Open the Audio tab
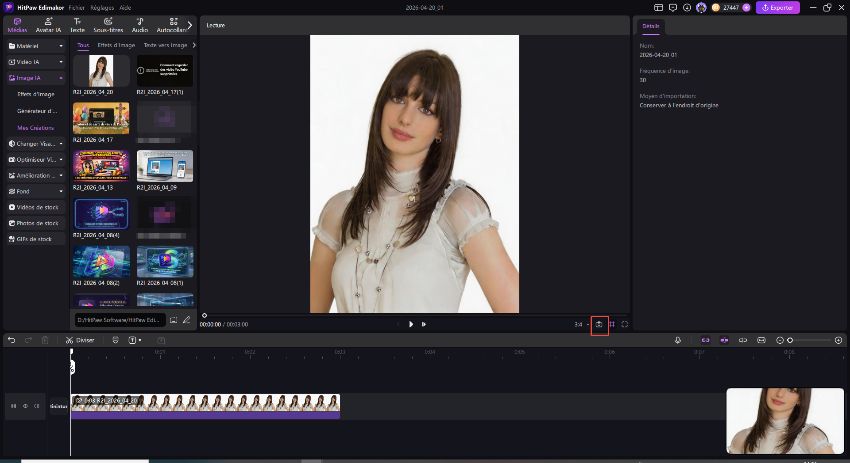 (x=140, y=25)
